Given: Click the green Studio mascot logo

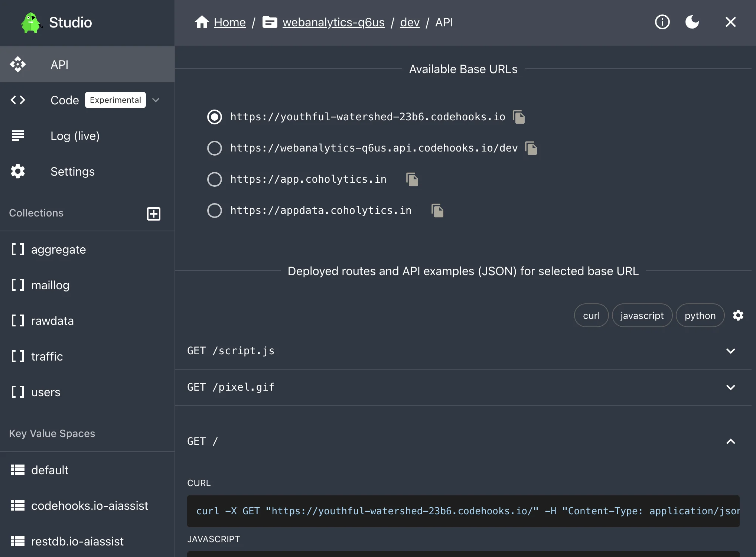Looking at the screenshot, I should [x=31, y=23].
